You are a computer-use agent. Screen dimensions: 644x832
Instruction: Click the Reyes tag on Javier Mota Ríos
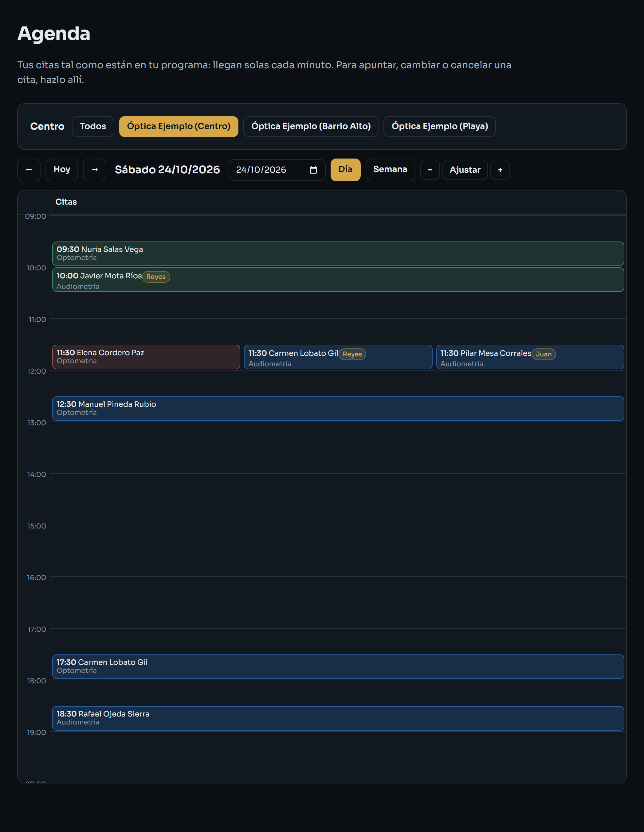pyautogui.click(x=156, y=277)
